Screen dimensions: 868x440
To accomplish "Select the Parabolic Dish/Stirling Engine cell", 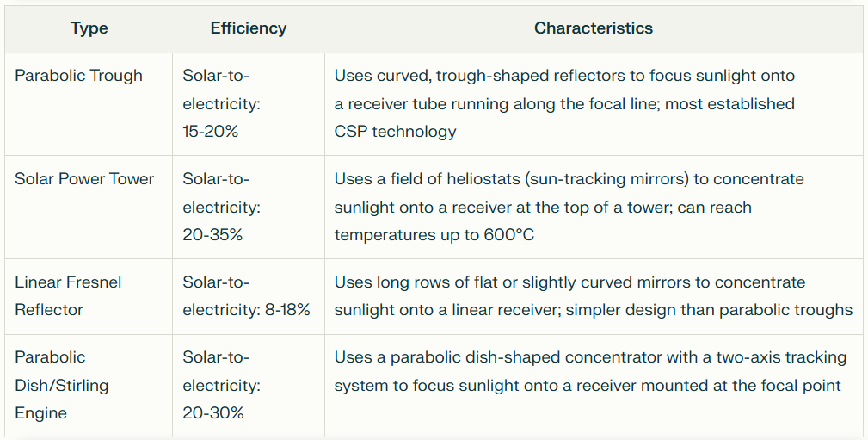I will click(89, 386).
